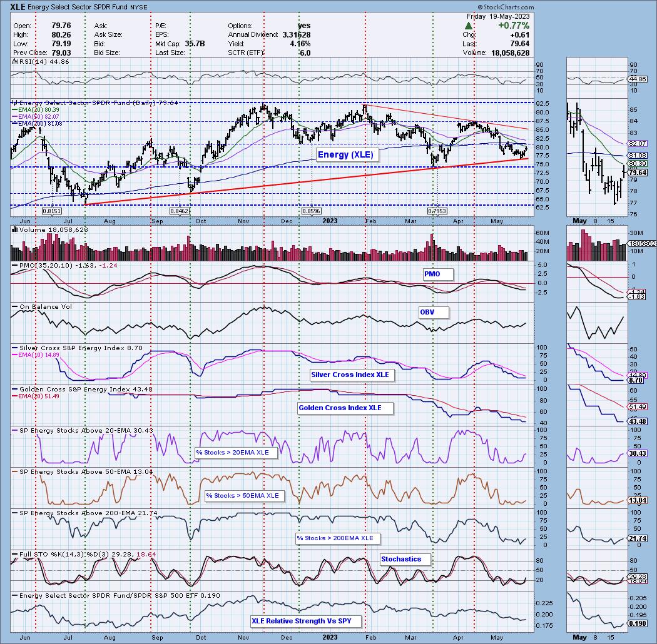Click the XLE ticker symbol in the chart title
The width and height of the screenshot is (657, 644).
coord(18,7)
